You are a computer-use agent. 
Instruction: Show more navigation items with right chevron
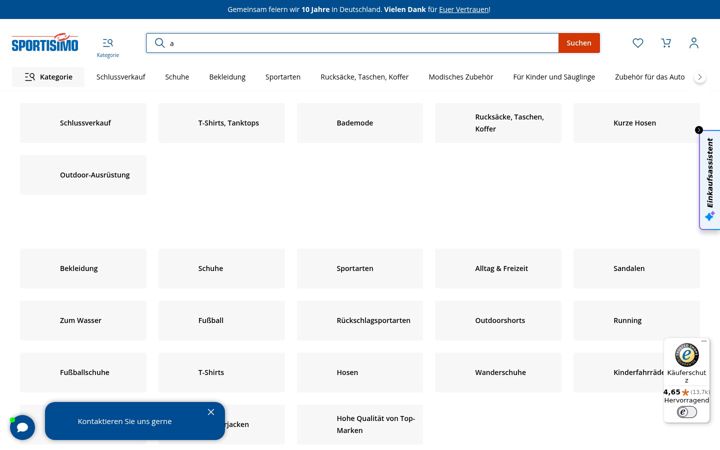[700, 77]
